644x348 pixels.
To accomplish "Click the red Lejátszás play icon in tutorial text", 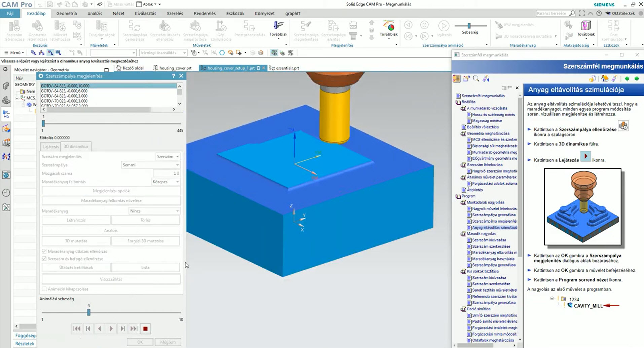I will coord(586,156).
